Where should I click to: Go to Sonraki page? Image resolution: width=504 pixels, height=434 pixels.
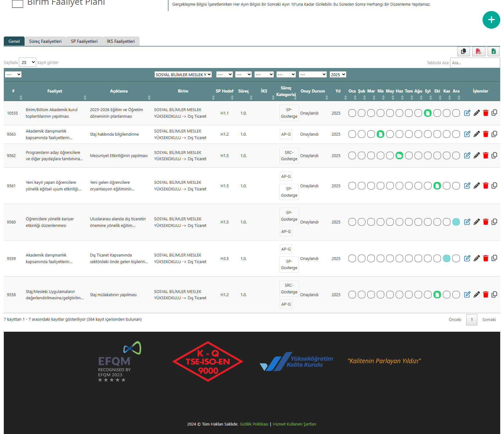[x=489, y=319]
